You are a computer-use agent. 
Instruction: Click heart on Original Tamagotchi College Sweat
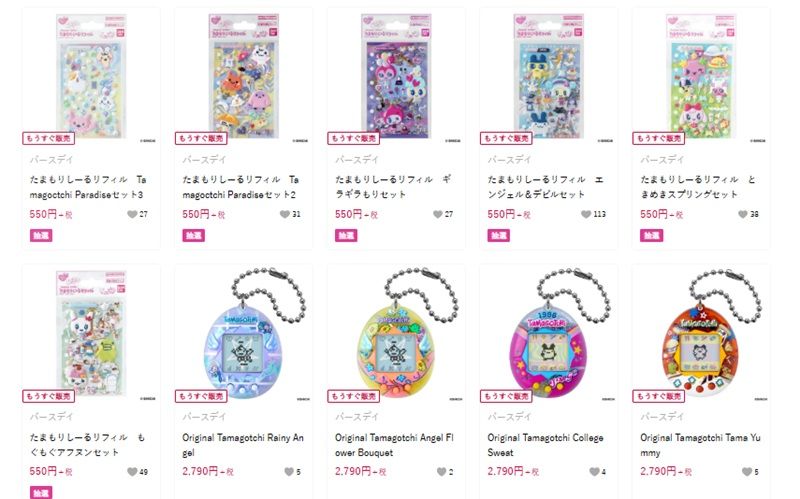click(594, 472)
